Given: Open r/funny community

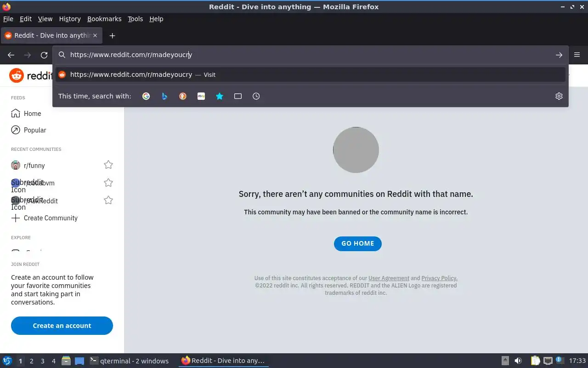Looking at the screenshot, I should tap(34, 166).
